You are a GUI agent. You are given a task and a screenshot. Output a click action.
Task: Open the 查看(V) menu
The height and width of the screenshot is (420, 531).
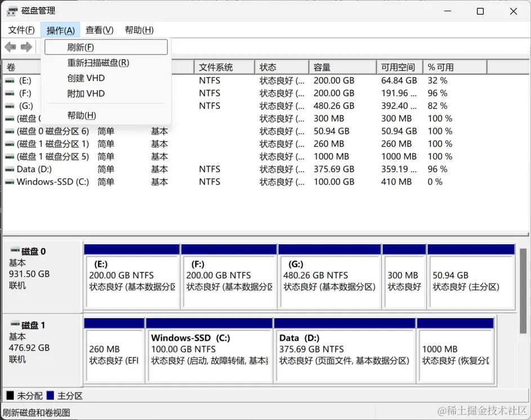coord(99,30)
